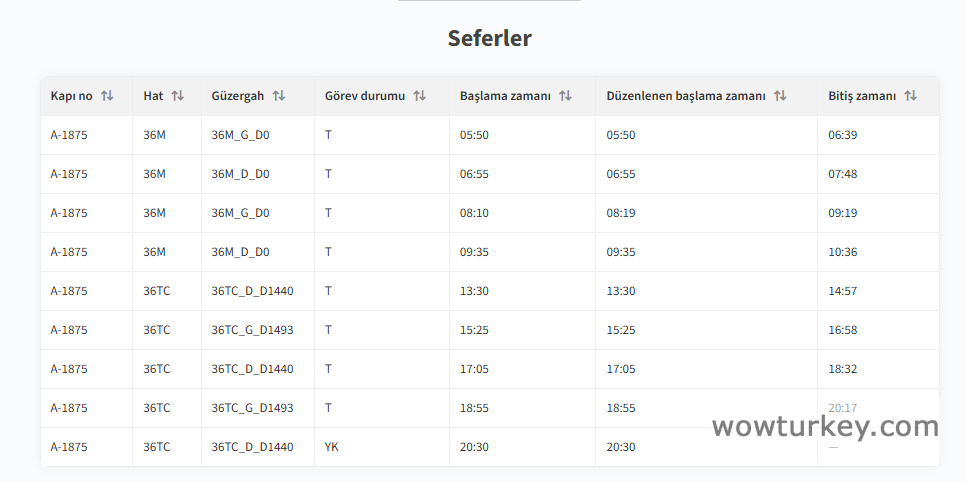Click sort icon next to Kapı no

point(107,96)
